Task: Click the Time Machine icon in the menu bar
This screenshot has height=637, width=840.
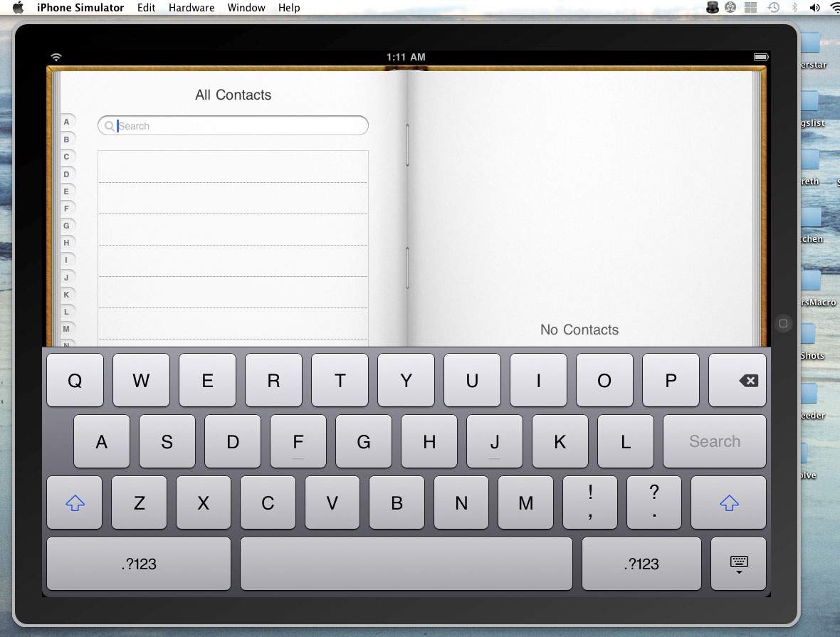Action: point(773,8)
